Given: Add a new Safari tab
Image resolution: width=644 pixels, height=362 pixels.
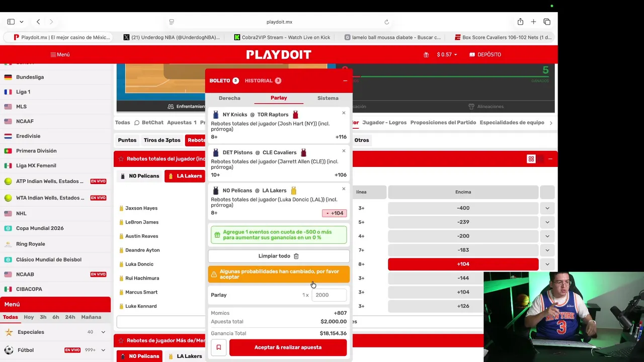Looking at the screenshot, I should pyautogui.click(x=533, y=22).
